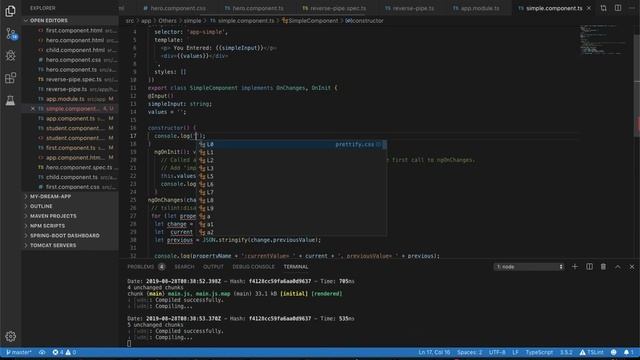
Task: Open the TSLint status warning
Action: coord(592,352)
